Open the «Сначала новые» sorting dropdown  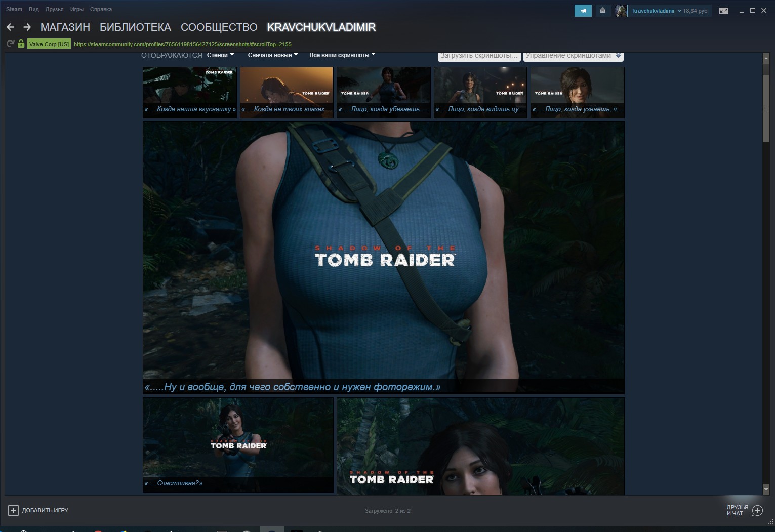tap(271, 55)
